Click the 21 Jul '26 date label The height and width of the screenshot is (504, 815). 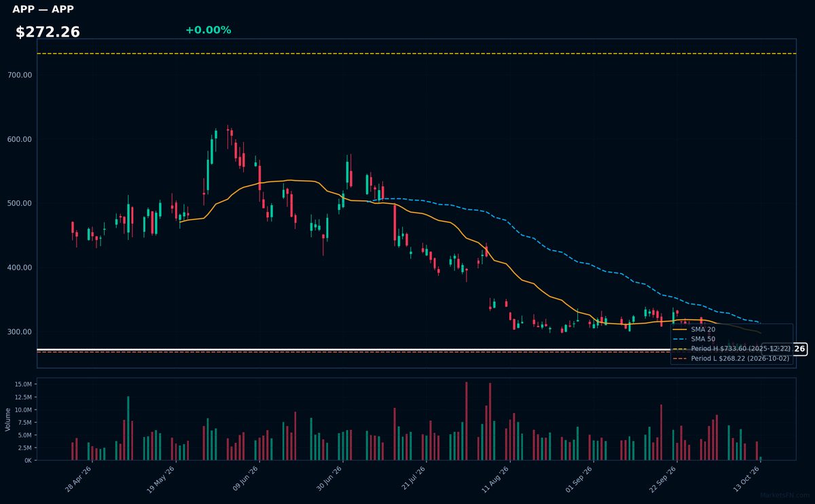(x=413, y=479)
